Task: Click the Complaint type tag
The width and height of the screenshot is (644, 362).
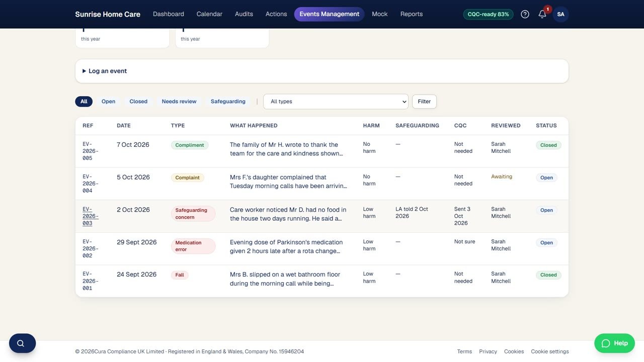Action: tap(188, 177)
